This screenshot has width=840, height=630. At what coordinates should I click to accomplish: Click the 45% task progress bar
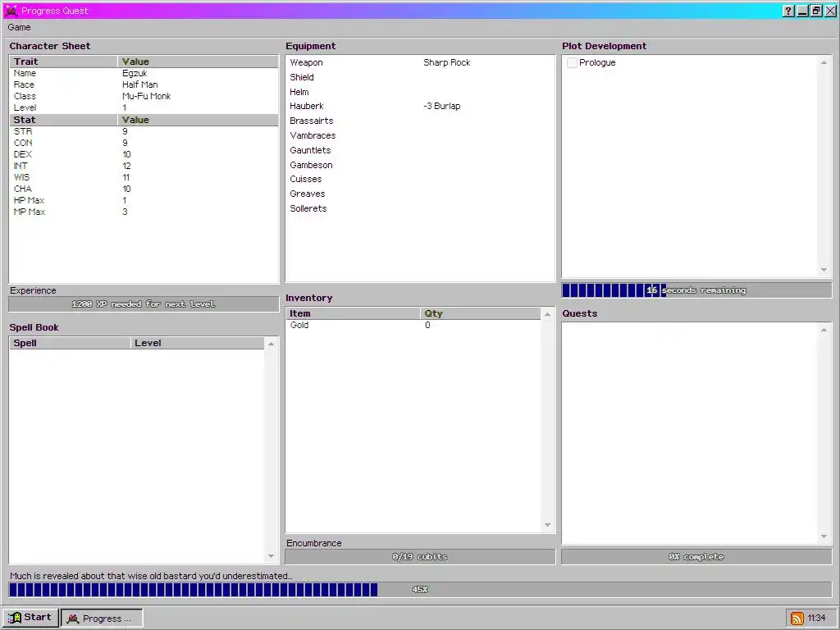tap(420, 590)
